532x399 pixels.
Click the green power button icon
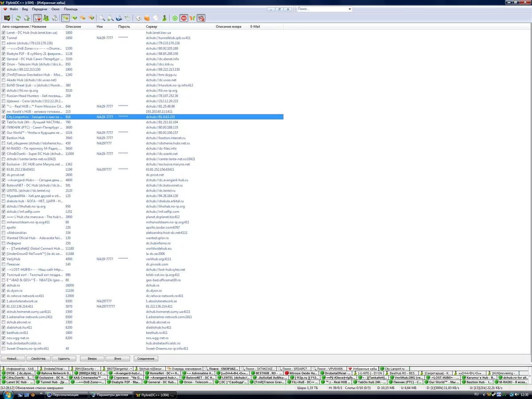tap(175, 18)
